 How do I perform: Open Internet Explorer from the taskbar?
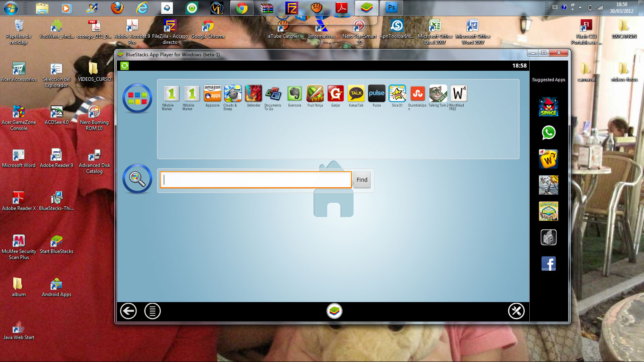(x=142, y=8)
